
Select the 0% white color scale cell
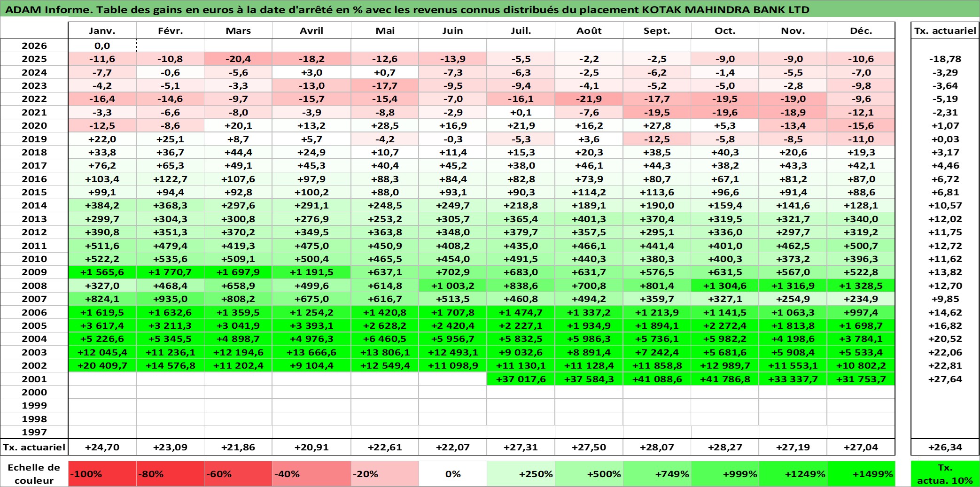[453, 474]
